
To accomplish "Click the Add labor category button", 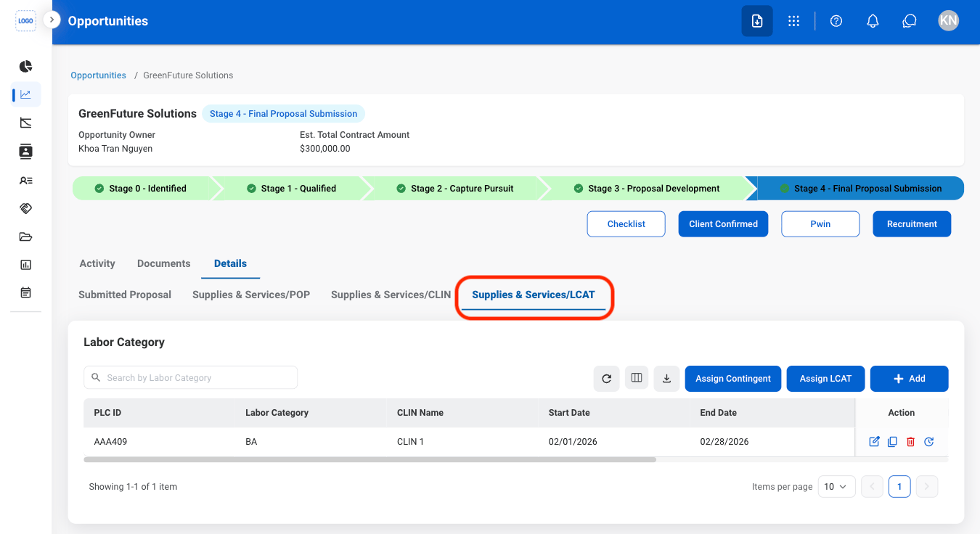I will pos(909,379).
